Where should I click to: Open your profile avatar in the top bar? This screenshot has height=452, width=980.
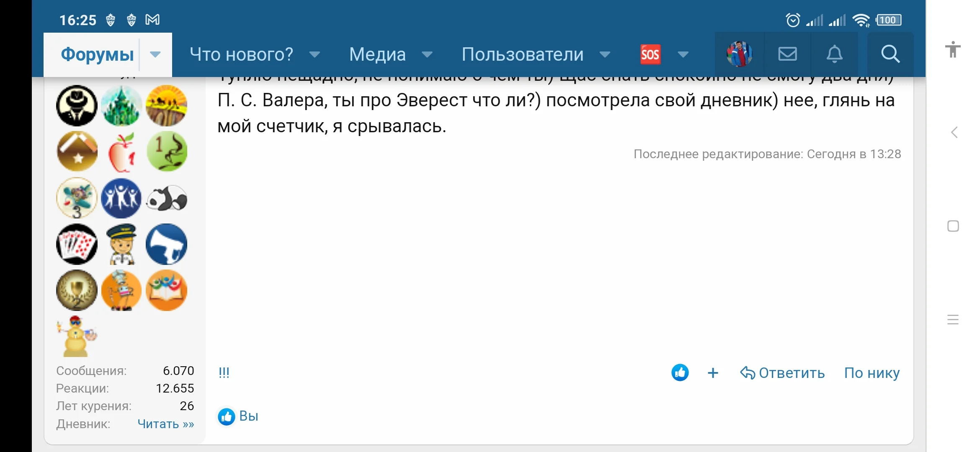(738, 54)
